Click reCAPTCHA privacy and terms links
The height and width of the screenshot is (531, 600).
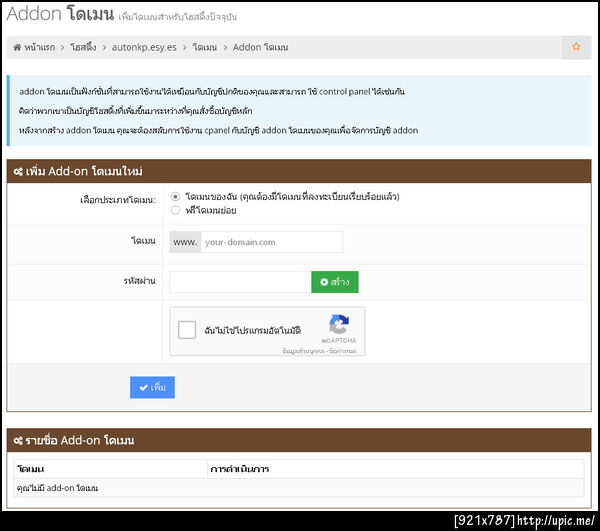point(319,351)
